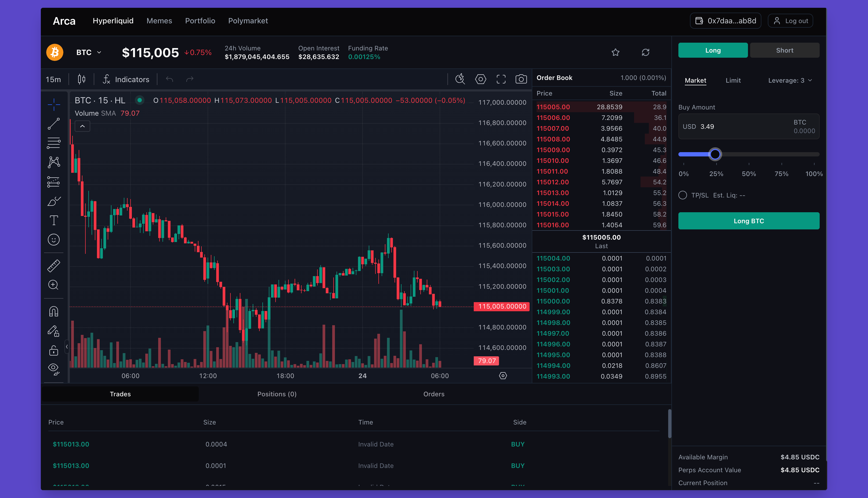Screen dimensions: 868x498
Task: Select the patterns drawing tool
Action: (x=54, y=162)
